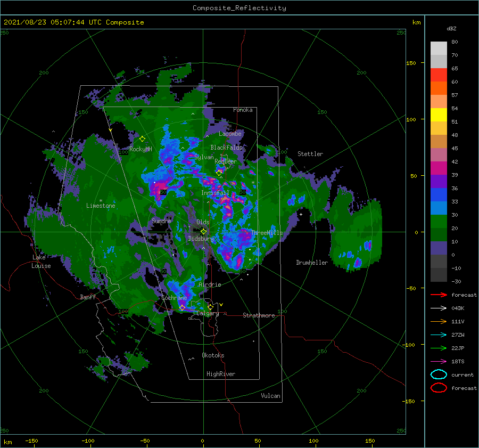Click the Drumheller label

tap(312, 263)
